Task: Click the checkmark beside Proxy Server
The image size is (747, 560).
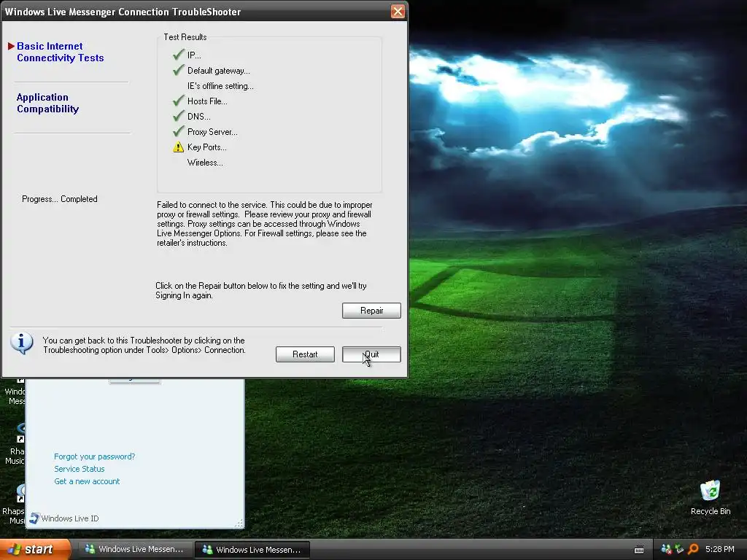Action: point(179,131)
